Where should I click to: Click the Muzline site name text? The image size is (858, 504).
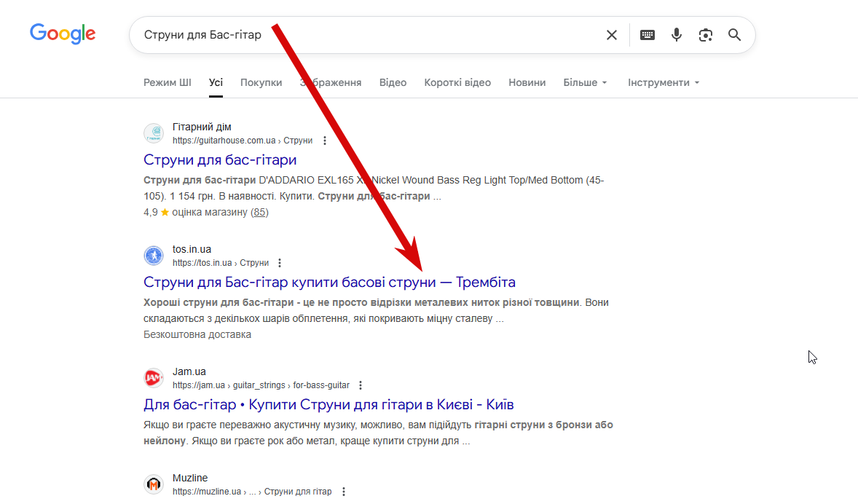click(x=190, y=479)
